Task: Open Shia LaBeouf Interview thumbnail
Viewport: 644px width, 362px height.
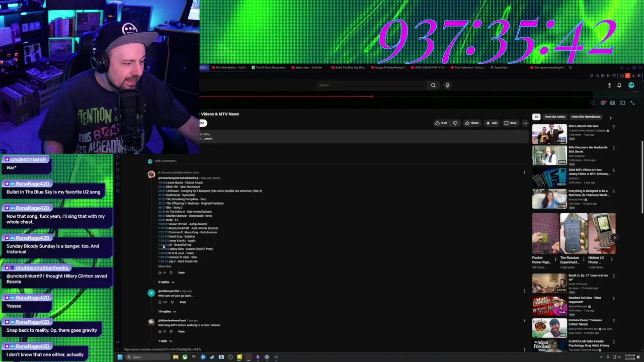Action: point(549,134)
